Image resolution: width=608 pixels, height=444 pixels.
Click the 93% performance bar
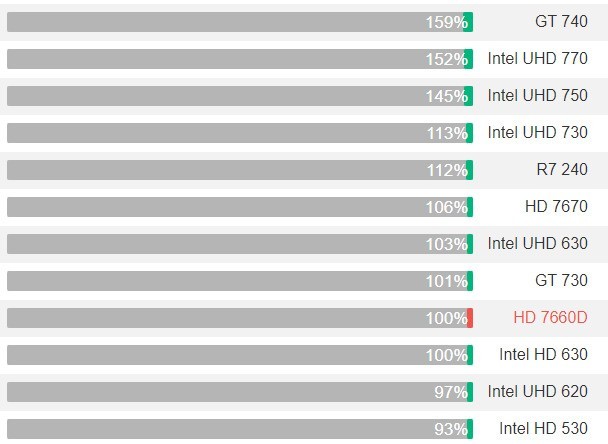[x=240, y=429]
